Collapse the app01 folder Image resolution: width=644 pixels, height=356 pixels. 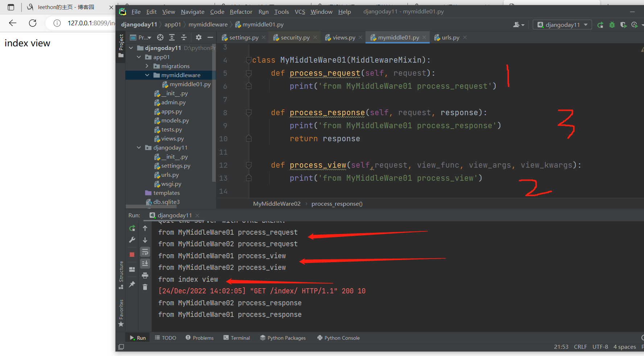tap(139, 57)
